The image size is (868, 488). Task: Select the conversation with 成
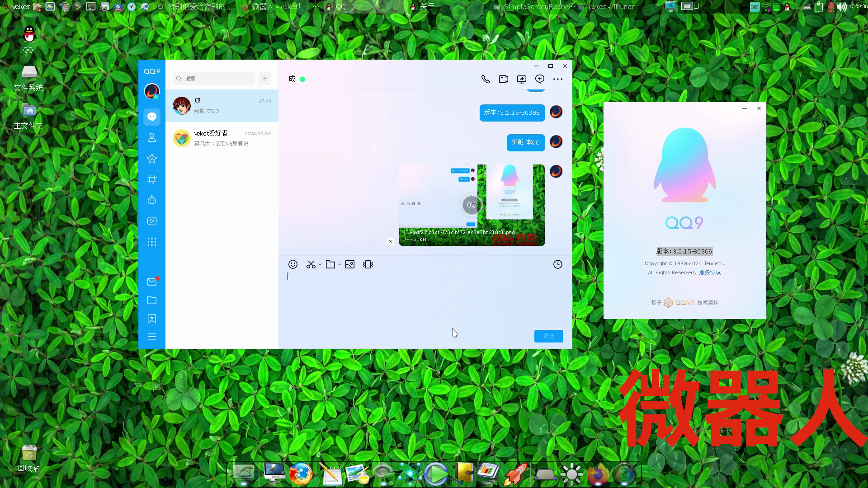(222, 106)
